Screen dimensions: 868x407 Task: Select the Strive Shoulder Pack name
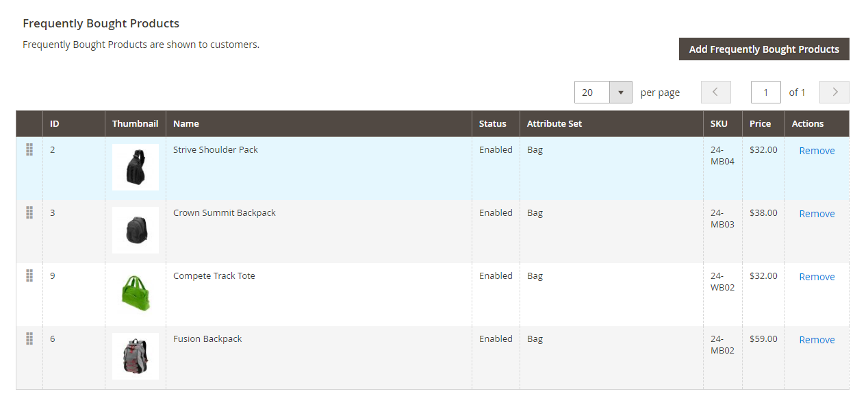point(216,149)
